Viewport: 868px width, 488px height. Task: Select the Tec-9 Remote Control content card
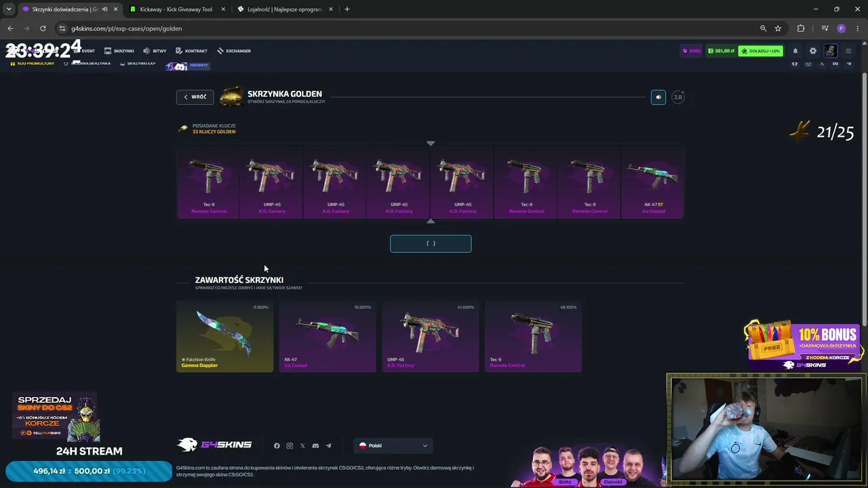click(533, 336)
